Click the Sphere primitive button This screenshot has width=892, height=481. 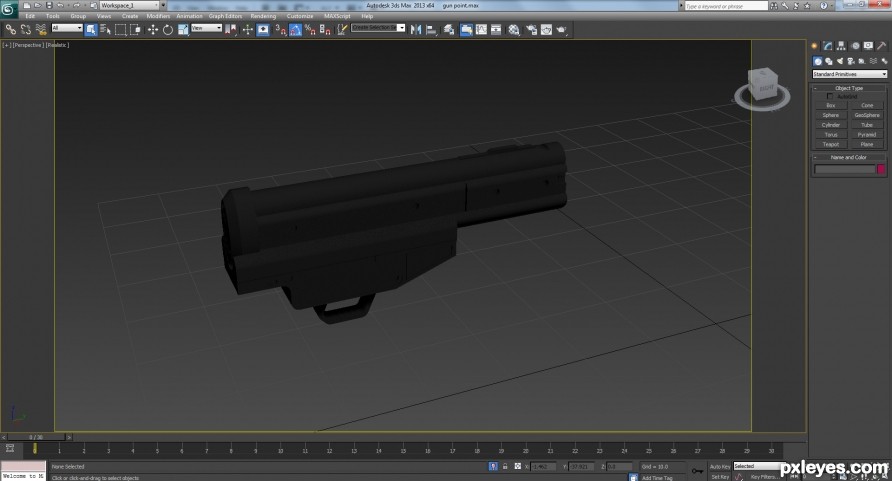click(831, 115)
